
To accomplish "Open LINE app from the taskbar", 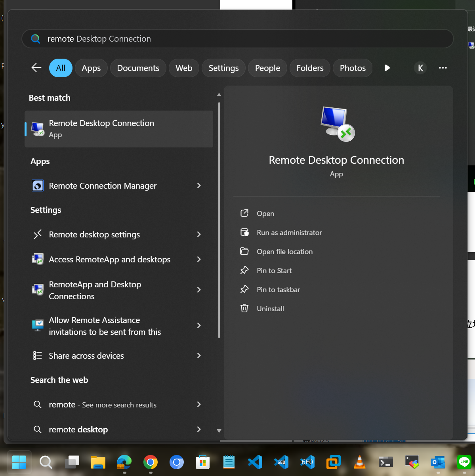I will point(464,462).
